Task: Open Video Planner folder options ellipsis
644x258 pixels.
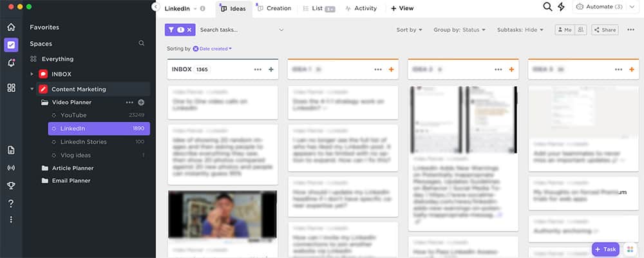Action: 129,102
